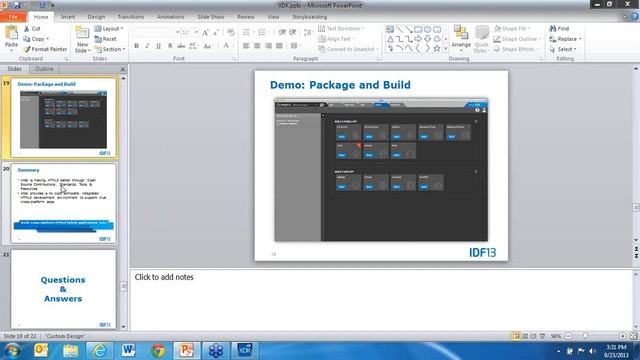The width and height of the screenshot is (640, 360).
Task: Open the Copy options arrow
Action: point(48,39)
